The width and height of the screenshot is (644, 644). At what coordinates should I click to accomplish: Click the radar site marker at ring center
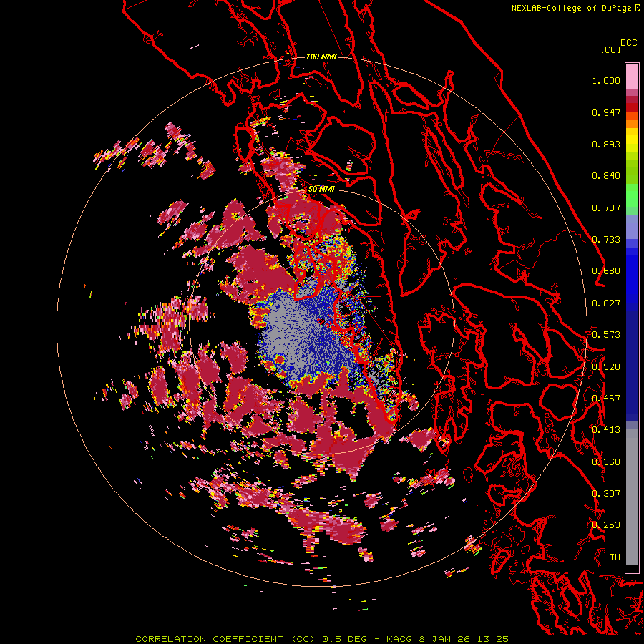[321, 321]
